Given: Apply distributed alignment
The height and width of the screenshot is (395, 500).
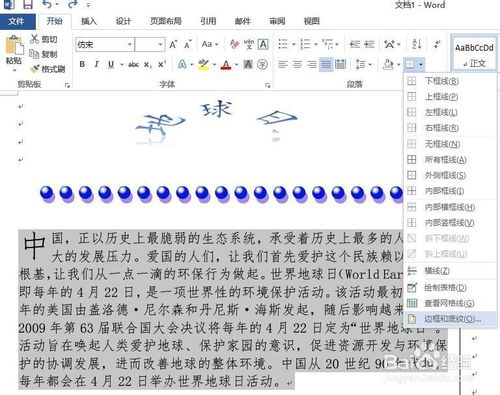Looking at the screenshot, I should coord(340,64).
